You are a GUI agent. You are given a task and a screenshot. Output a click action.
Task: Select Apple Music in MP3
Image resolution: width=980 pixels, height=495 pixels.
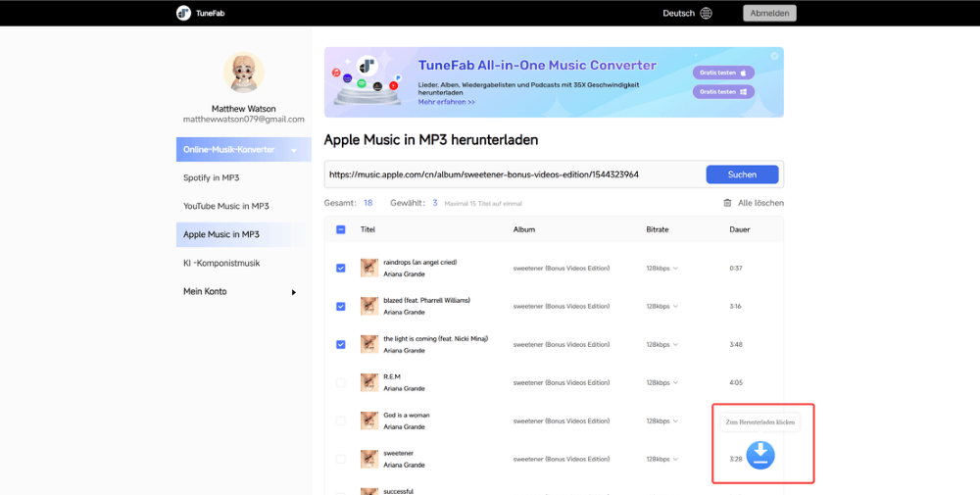244,234
